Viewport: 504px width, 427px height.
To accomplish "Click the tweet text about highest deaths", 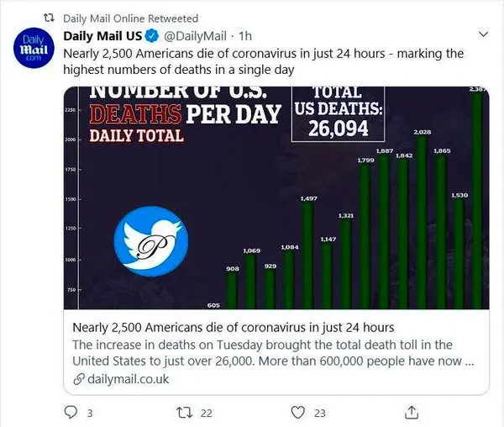I will tap(264, 61).
